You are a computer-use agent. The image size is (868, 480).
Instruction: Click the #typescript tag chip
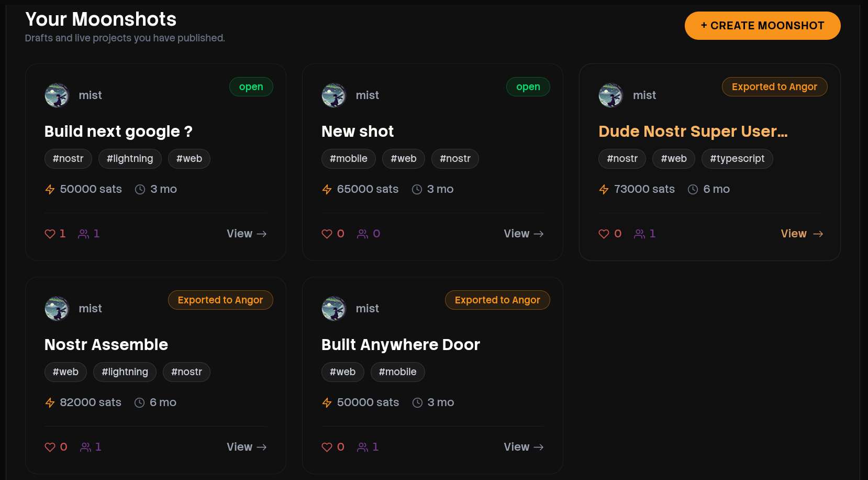click(737, 159)
